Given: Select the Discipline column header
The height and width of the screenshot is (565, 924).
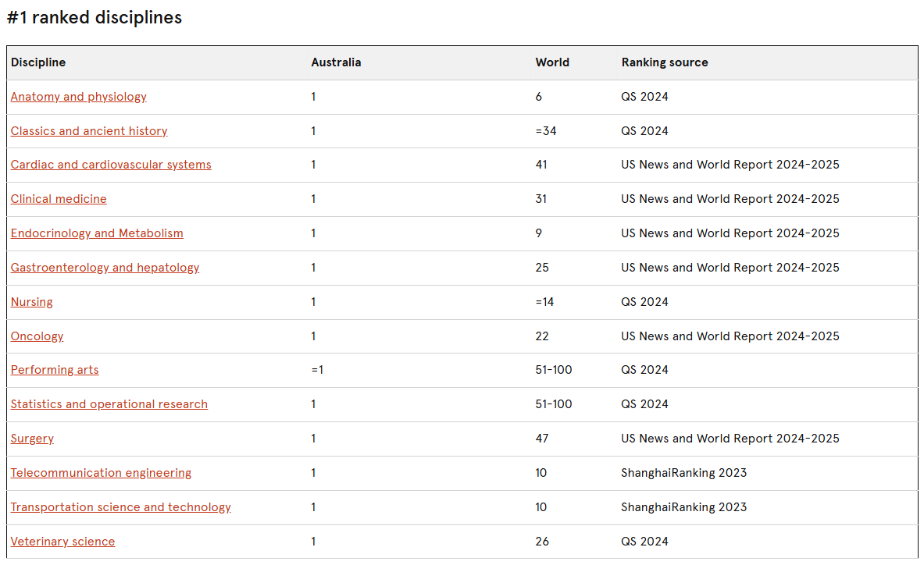Looking at the screenshot, I should coord(38,62).
